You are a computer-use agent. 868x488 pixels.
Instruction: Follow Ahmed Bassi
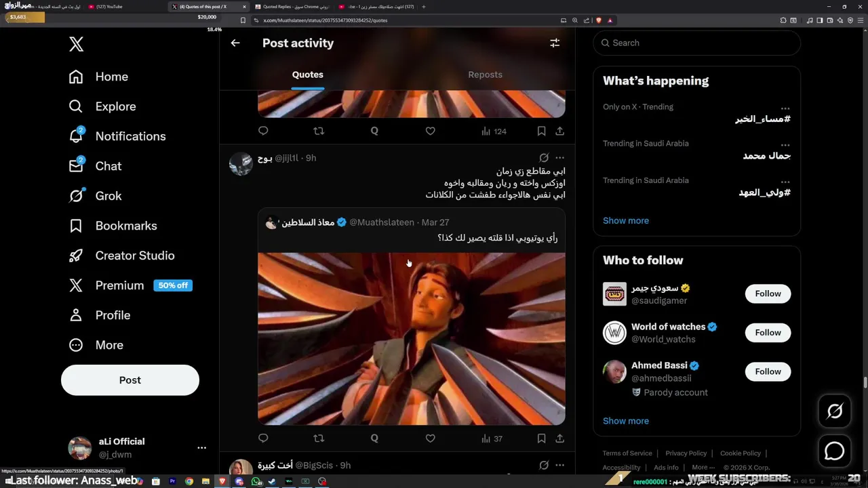tap(768, 371)
